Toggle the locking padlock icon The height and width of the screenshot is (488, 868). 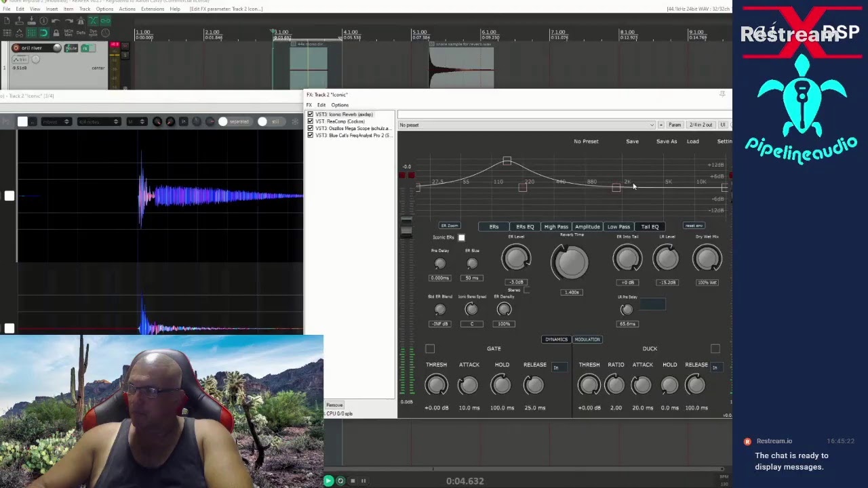(x=56, y=33)
